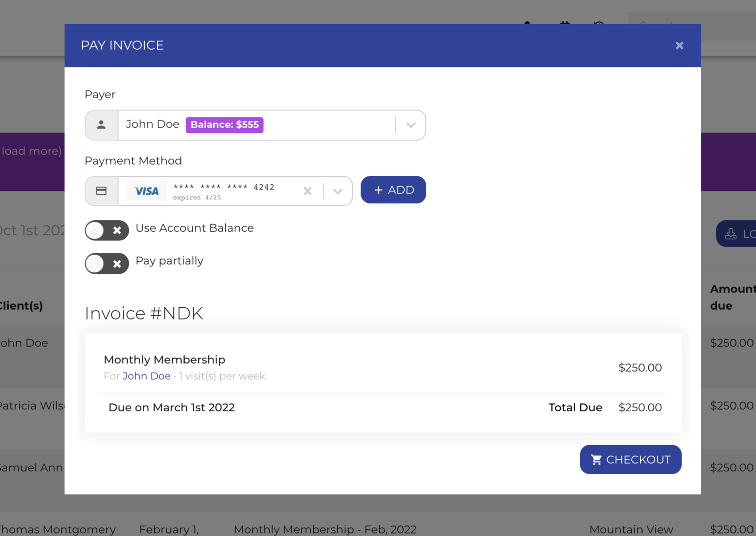Click the credit card icon in Payment Method field

point(101,190)
